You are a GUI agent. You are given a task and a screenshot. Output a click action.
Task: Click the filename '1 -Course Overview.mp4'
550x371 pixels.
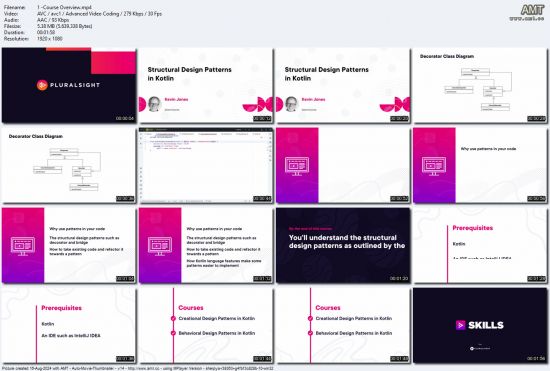pyautogui.click(x=65, y=7)
